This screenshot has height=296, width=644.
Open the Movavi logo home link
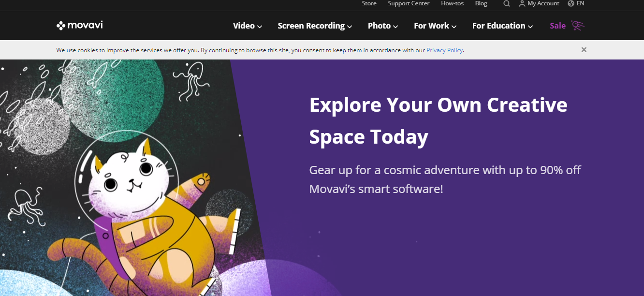pyautogui.click(x=80, y=25)
